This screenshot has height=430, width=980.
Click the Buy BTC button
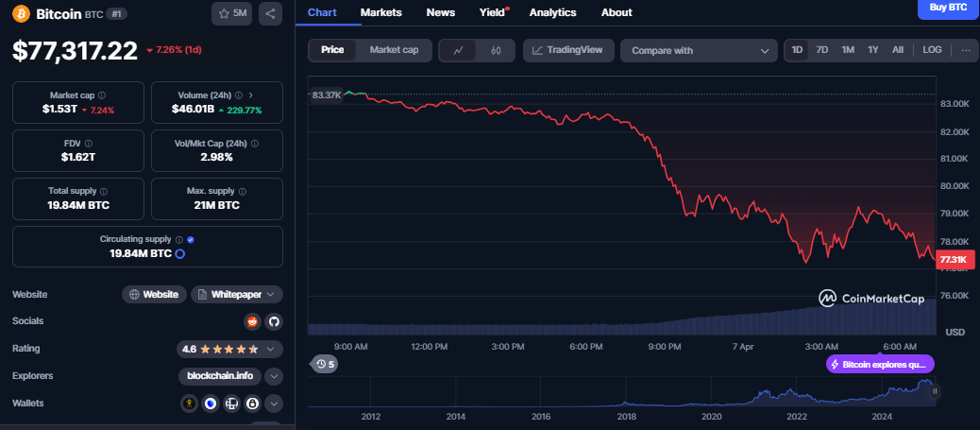(x=948, y=9)
